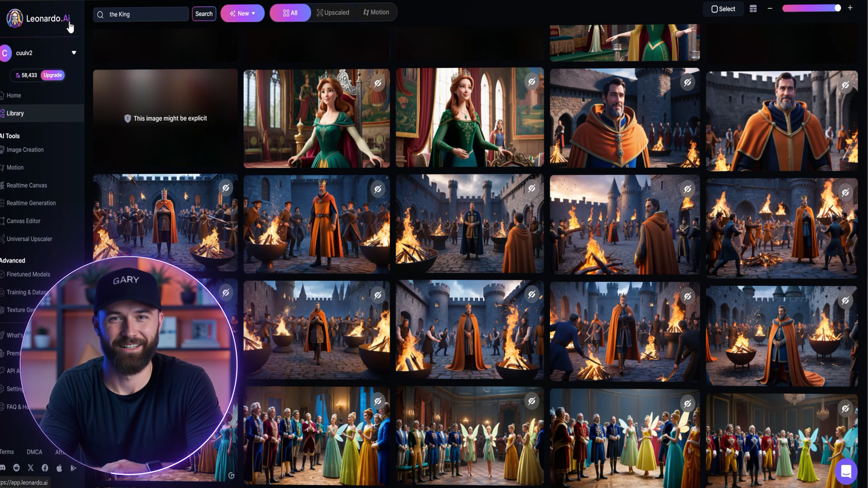Click the plus zoom-in icon

click(850, 8)
